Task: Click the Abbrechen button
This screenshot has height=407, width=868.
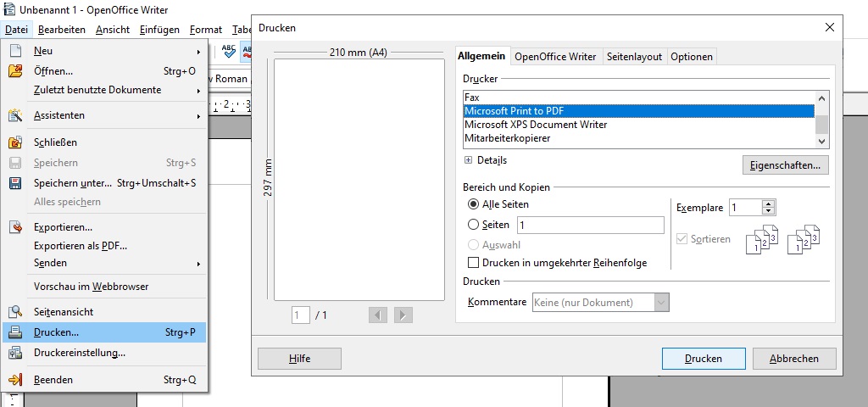Action: click(x=794, y=359)
